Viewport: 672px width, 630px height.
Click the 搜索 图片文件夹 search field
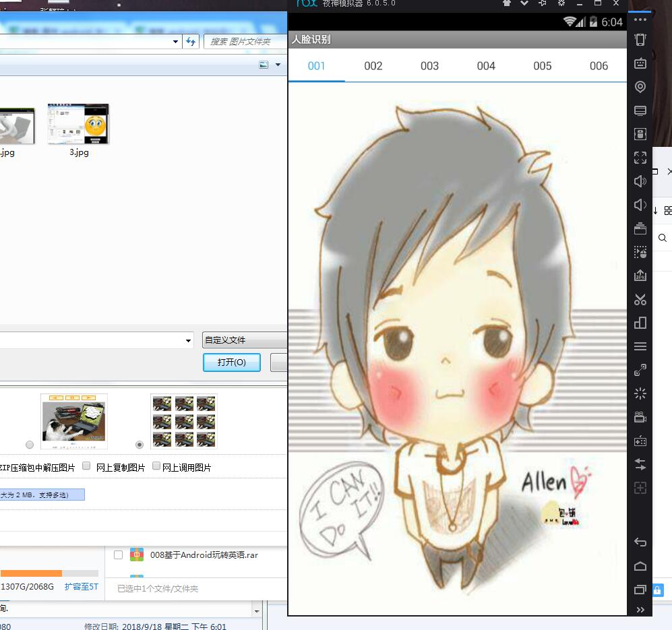245,42
